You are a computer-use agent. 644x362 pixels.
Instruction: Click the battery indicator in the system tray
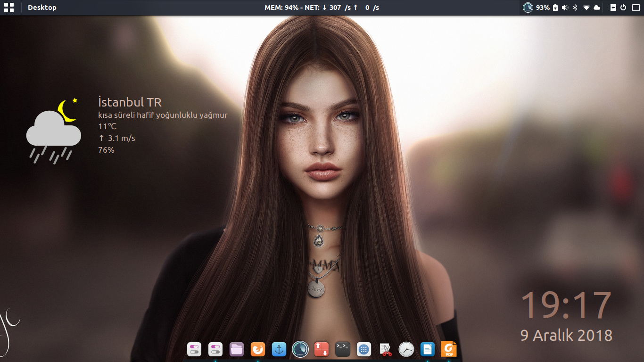pos(555,8)
